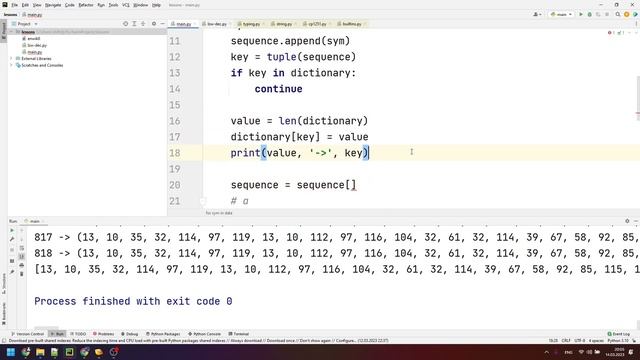Collapse the lessons project root node

[x=11, y=32]
